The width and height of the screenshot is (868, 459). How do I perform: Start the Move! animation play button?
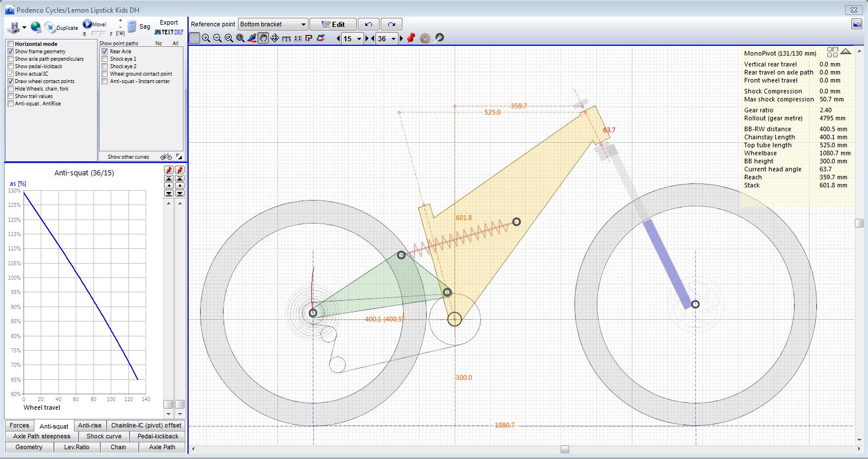click(x=88, y=24)
